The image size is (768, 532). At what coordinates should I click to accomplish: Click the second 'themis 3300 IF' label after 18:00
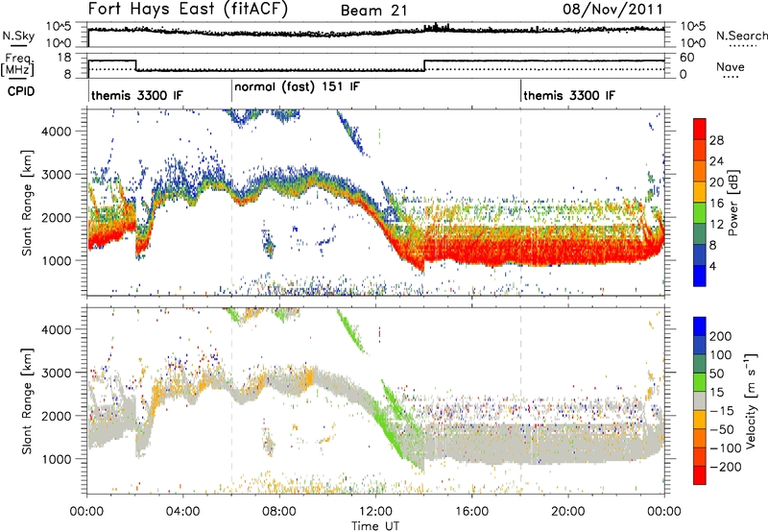click(x=569, y=95)
